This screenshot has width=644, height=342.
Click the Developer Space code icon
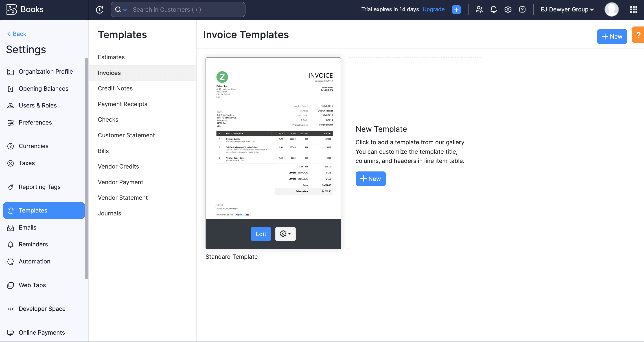pos(11,309)
